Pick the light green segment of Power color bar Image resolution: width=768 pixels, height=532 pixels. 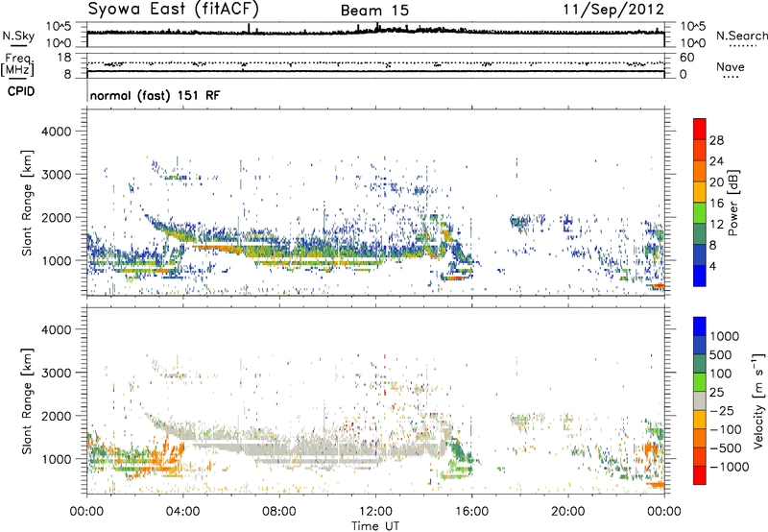pos(700,213)
